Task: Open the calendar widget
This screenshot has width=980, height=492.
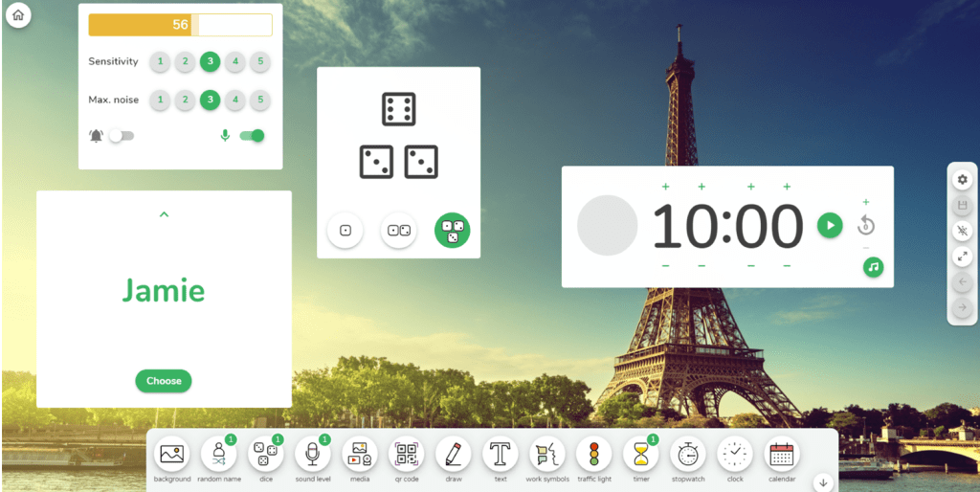Action: [x=782, y=454]
